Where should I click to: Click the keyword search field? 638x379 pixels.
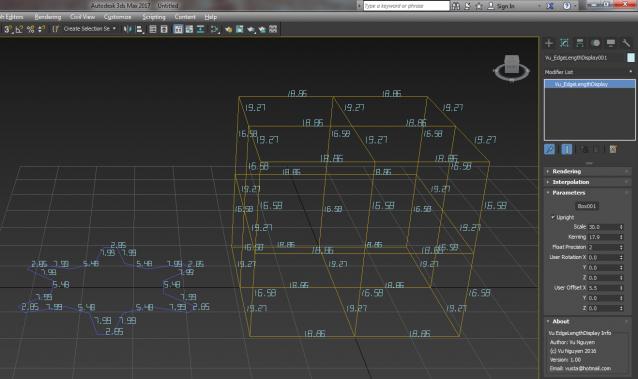tap(406, 6)
